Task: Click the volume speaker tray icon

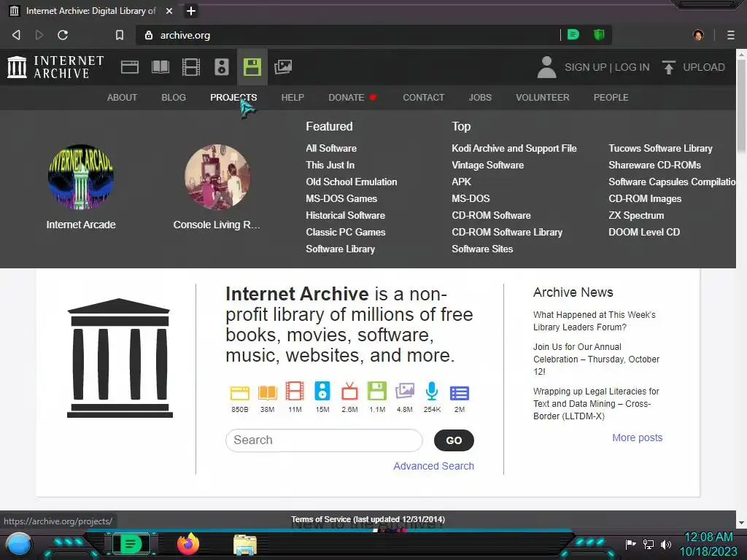Action: (x=665, y=544)
